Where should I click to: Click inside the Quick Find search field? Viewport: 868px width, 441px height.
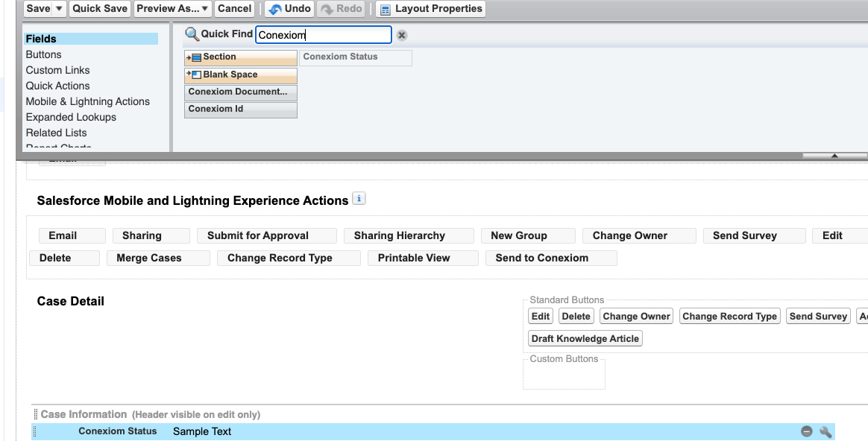(323, 35)
